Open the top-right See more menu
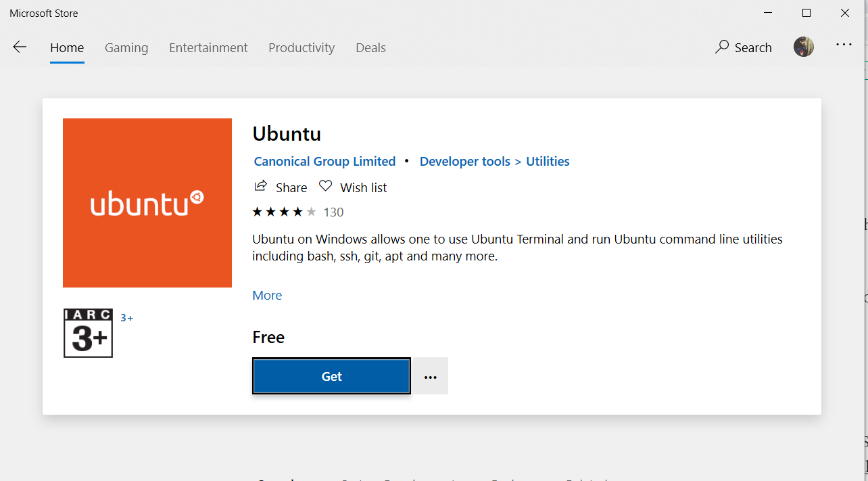The image size is (868, 481). [844, 45]
